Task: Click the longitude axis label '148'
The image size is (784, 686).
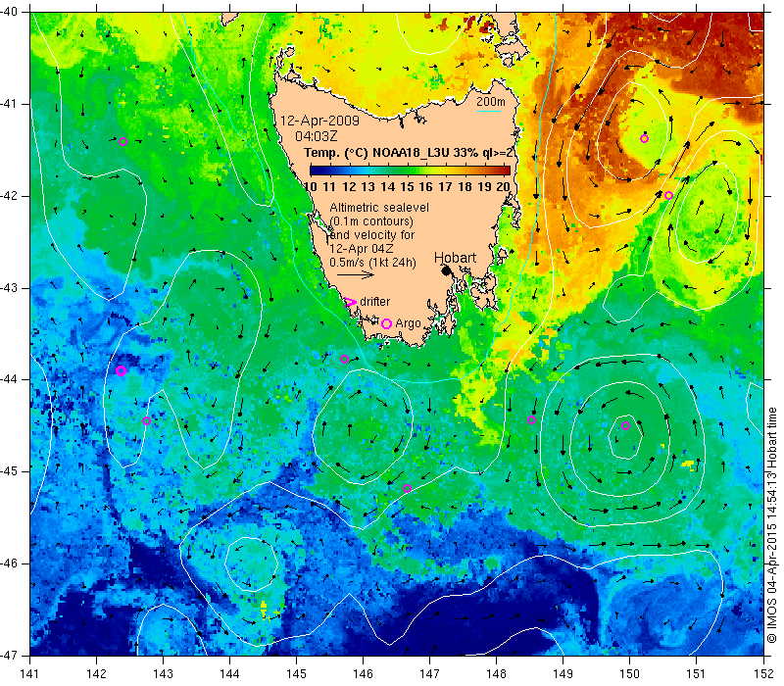Action: [497, 673]
